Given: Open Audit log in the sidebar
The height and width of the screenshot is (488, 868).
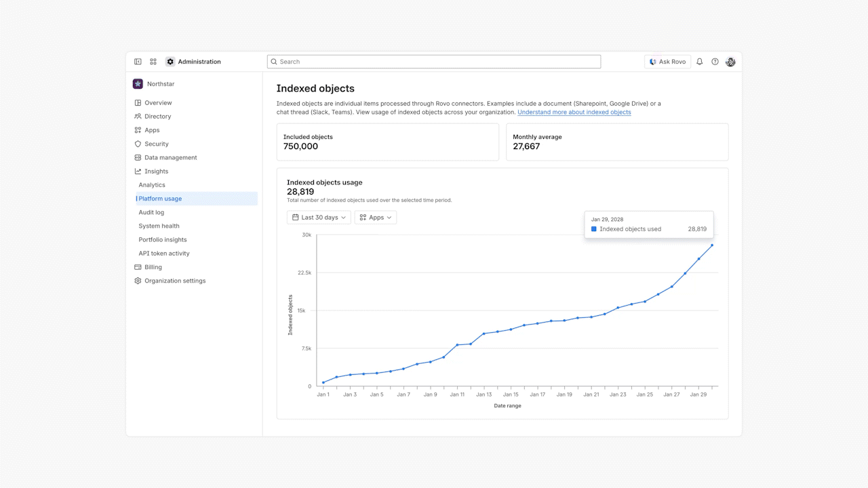Looking at the screenshot, I should tap(151, 212).
